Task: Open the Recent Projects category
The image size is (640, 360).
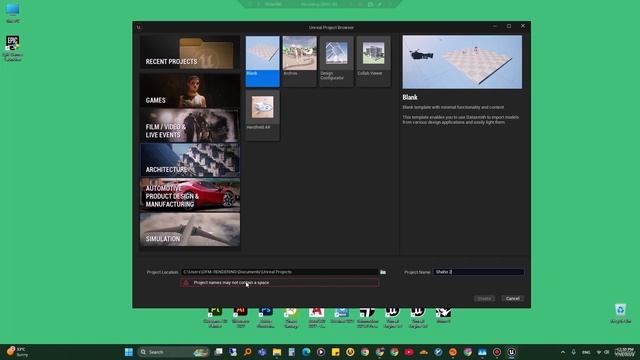Action: [190, 53]
